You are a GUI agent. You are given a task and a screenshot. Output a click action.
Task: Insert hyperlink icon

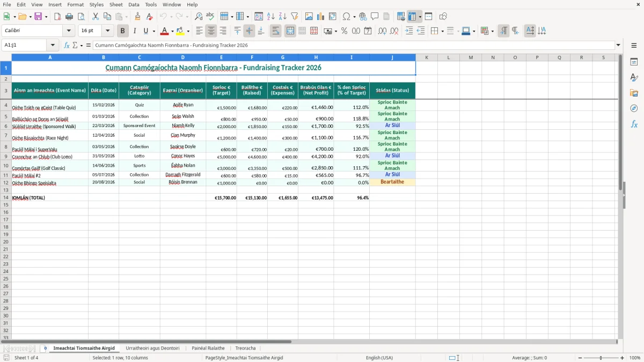click(x=363, y=17)
